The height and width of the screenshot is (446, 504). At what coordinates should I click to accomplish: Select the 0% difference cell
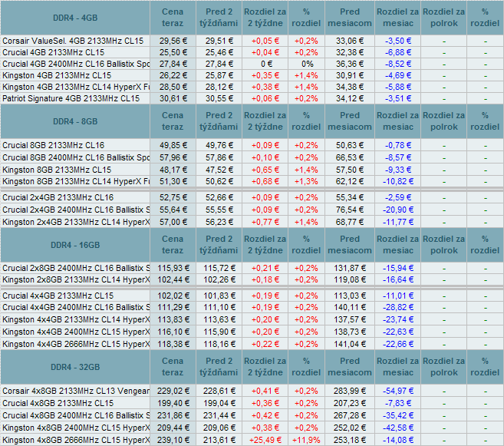306,64
